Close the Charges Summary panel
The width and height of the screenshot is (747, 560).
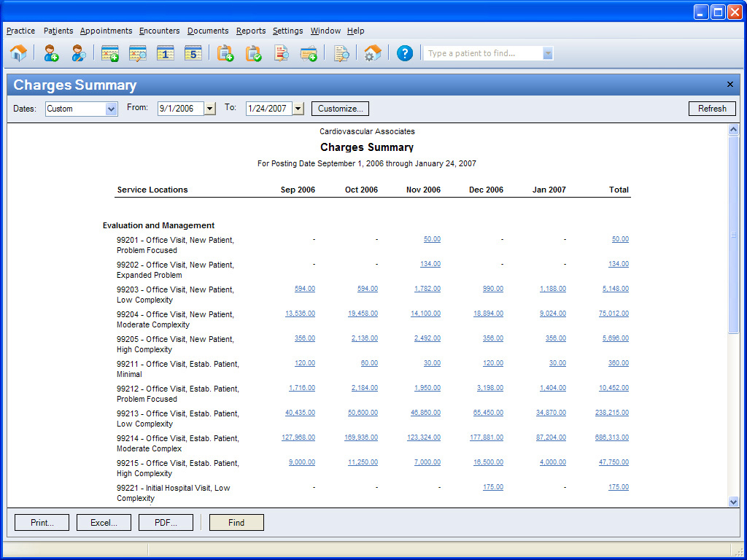729,85
